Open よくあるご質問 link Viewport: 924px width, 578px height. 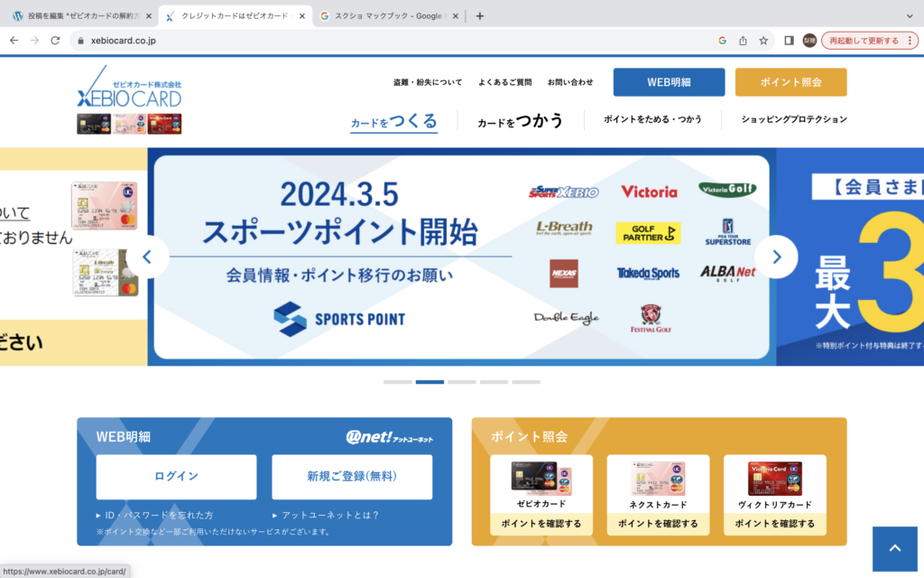[x=505, y=82]
